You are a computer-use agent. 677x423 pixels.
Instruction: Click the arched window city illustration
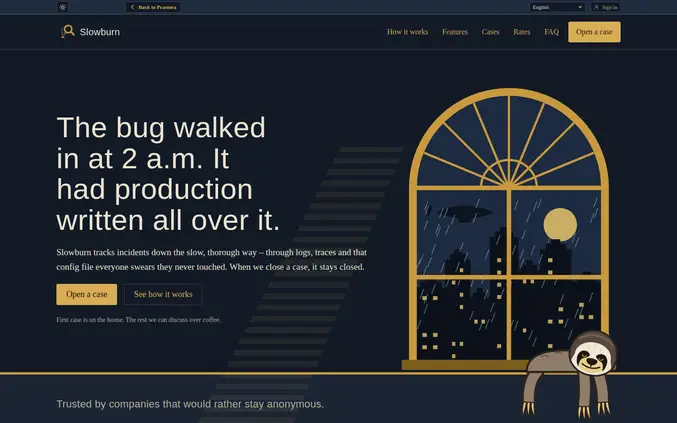(x=509, y=229)
